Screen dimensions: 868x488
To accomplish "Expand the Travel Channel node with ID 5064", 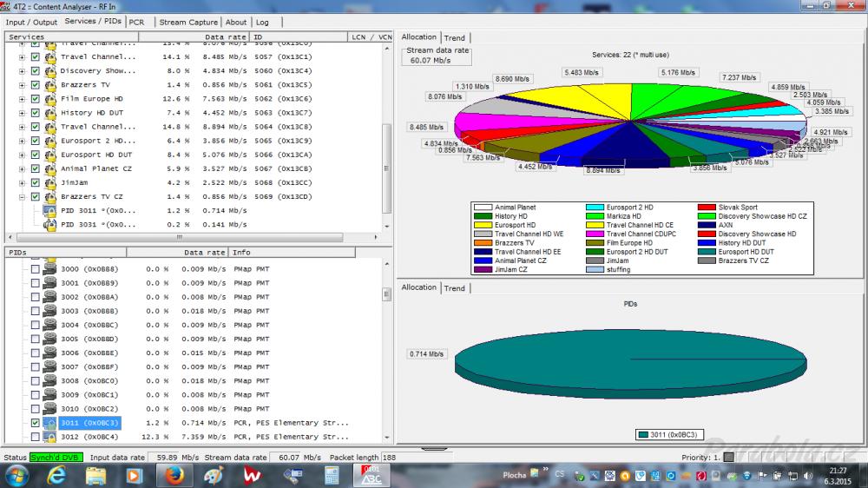I will [x=23, y=127].
